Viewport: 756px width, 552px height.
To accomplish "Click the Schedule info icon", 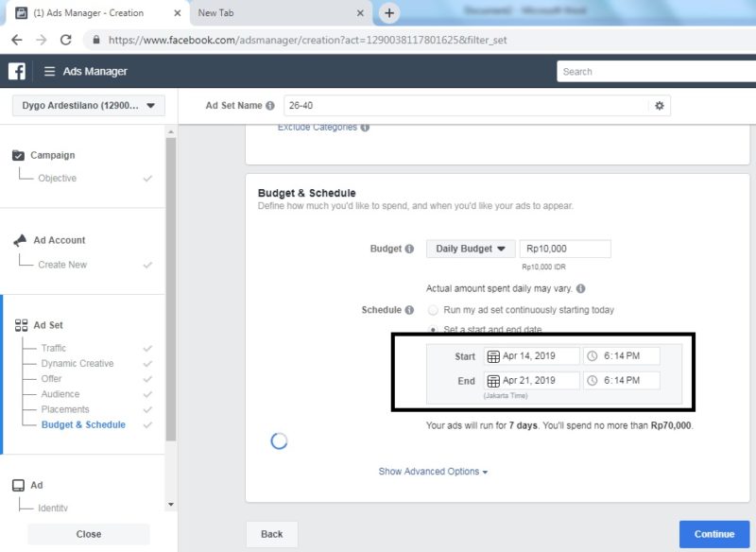I will (409, 310).
